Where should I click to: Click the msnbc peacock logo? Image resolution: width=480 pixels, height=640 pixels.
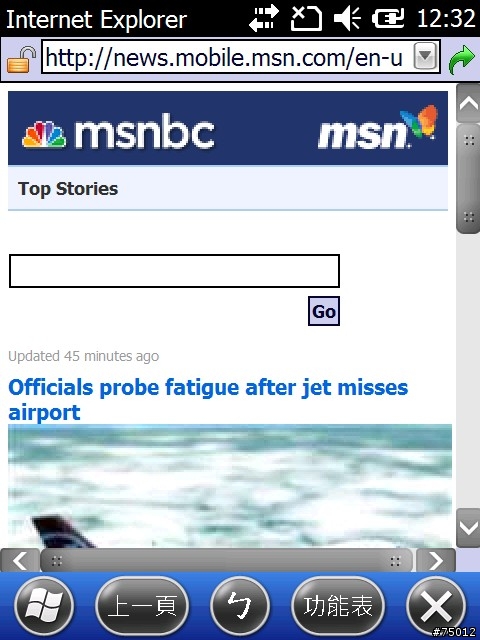[118, 133]
